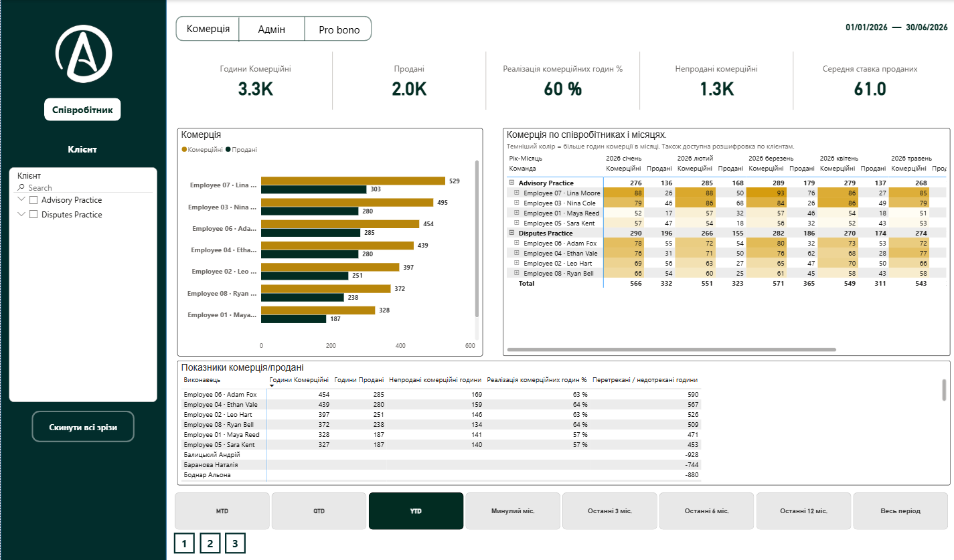
Task: Click the circular A logo in sidebar
Action: (84, 55)
